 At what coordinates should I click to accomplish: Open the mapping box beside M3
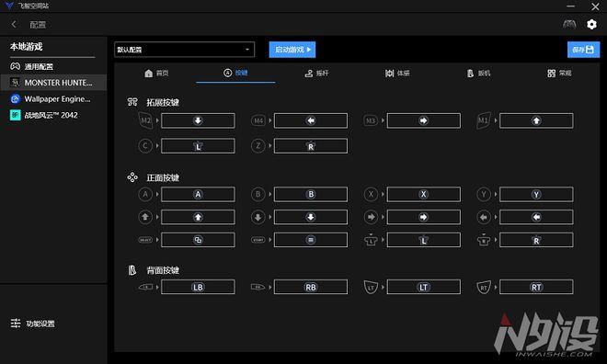coord(423,120)
